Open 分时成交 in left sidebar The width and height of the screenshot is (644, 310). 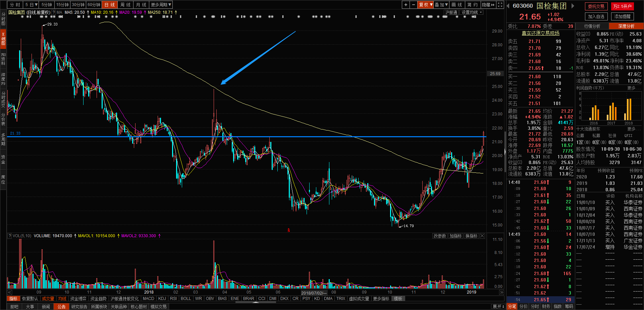click(x=3, y=99)
